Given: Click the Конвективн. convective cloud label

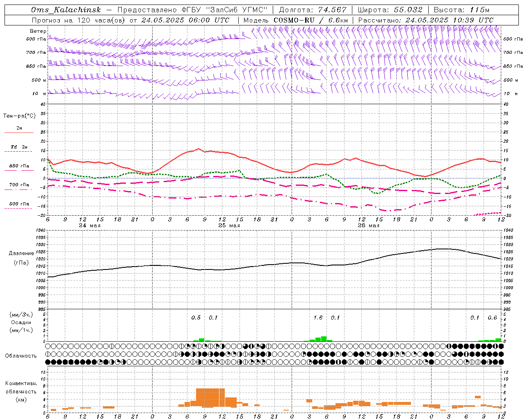Looking at the screenshot, I should coord(21,383).
